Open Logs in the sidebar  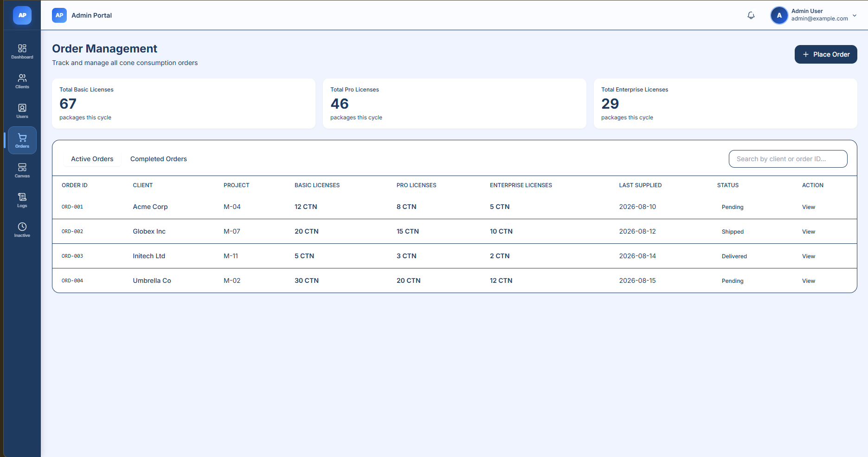(22, 200)
